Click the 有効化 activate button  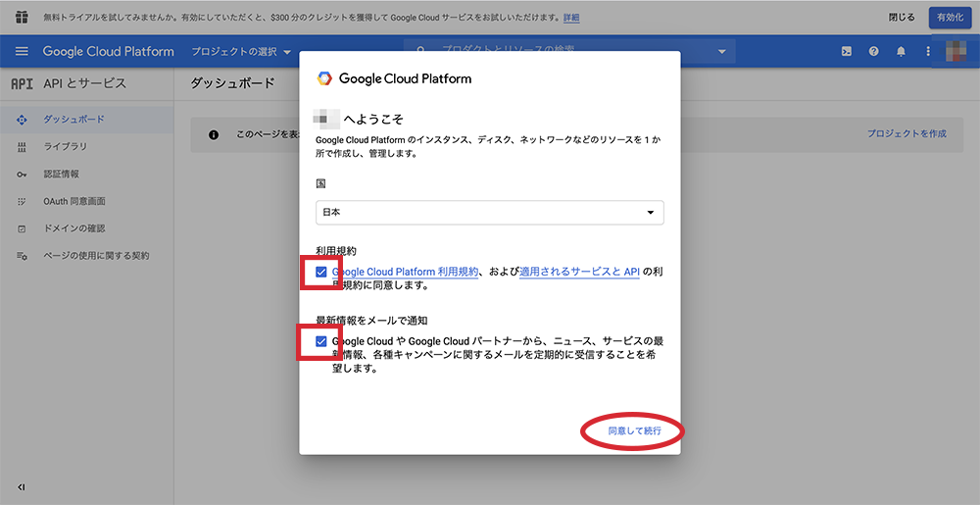coord(950,18)
